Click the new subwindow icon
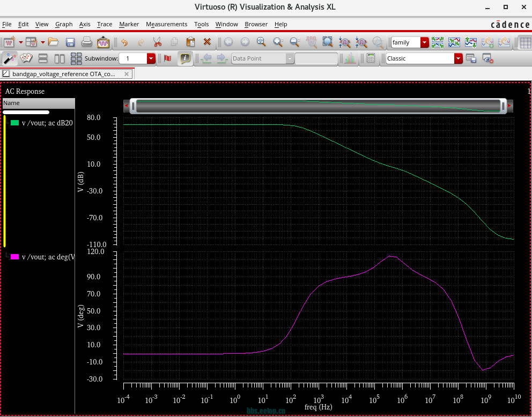This screenshot has width=532, height=417. 32,42
